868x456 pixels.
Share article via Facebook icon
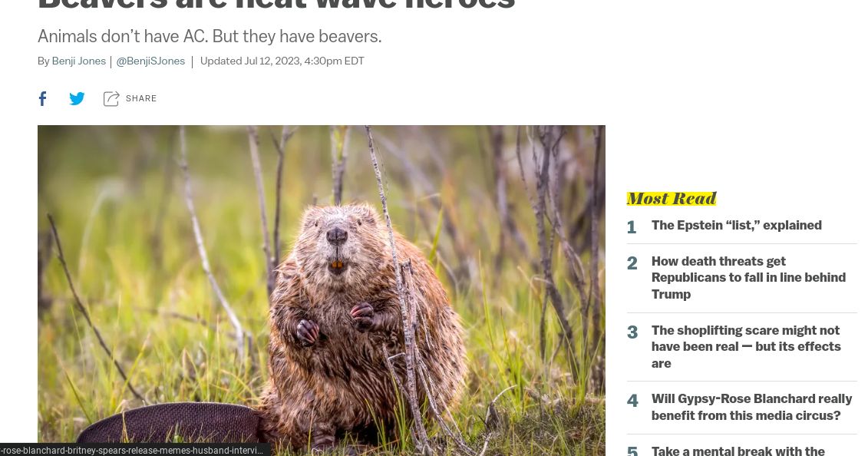pyautogui.click(x=43, y=98)
